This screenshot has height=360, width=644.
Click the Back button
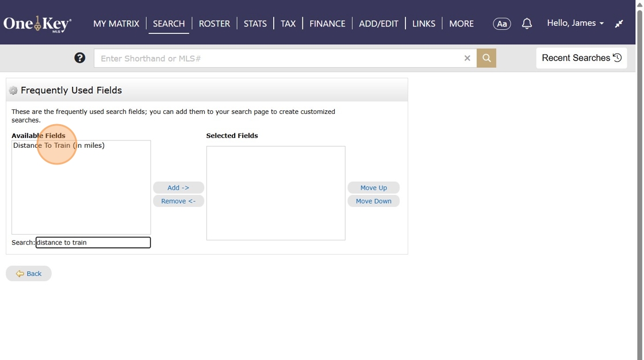pos(29,274)
